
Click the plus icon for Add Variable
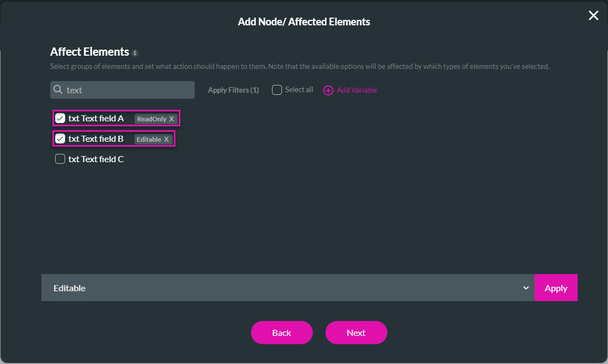coord(328,90)
